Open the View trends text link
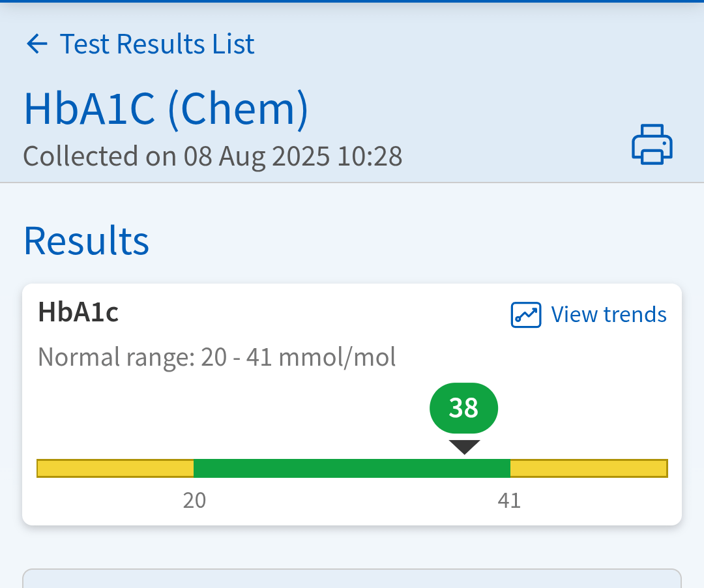This screenshot has height=588, width=704. point(608,315)
